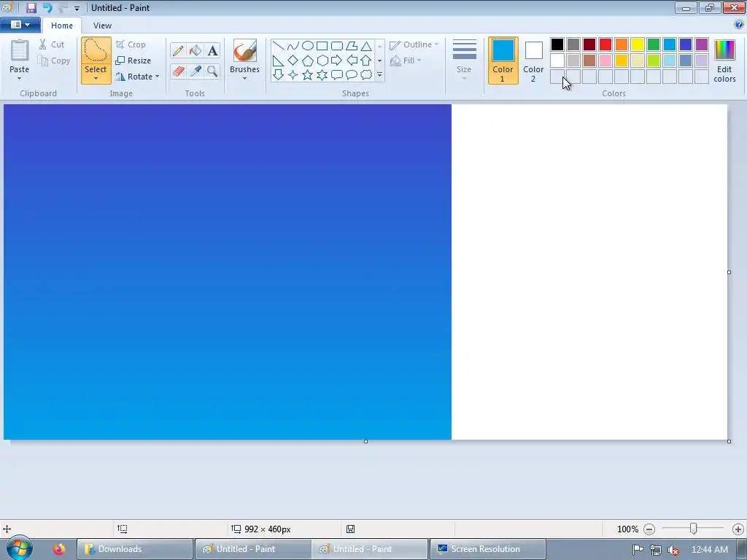Choose the Rounded rectangle shape

(x=337, y=46)
